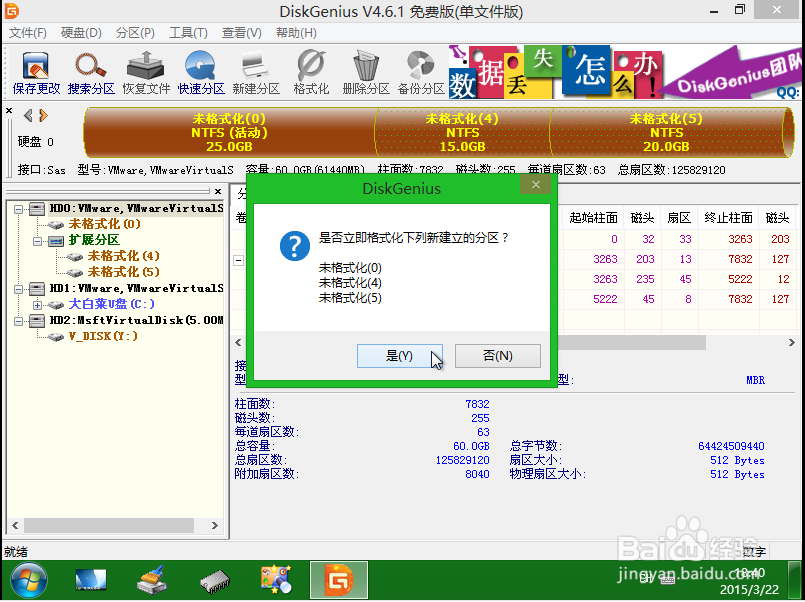The image size is (805, 602).
Task: Go to next disk with orange right arrow
Action: (44, 115)
